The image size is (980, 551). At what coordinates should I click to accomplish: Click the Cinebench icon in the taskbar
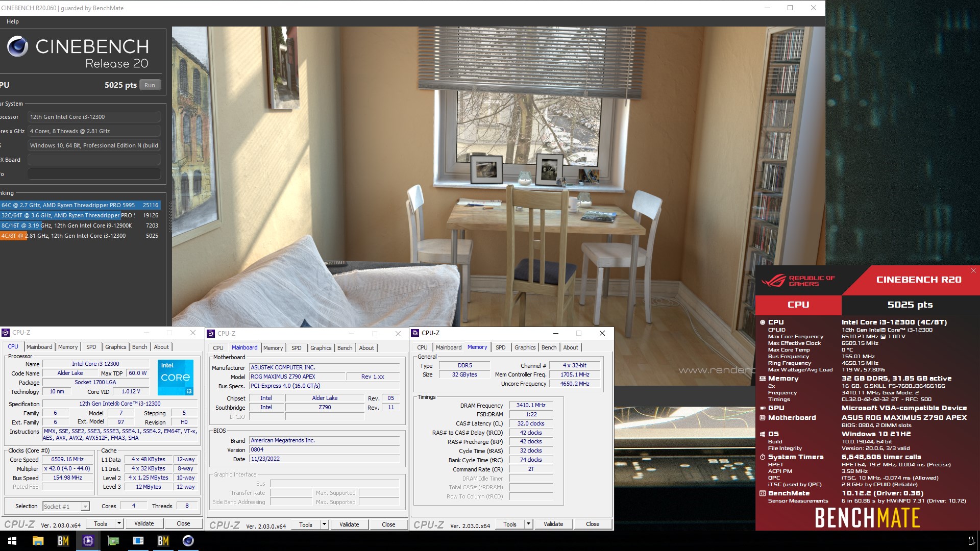[188, 541]
